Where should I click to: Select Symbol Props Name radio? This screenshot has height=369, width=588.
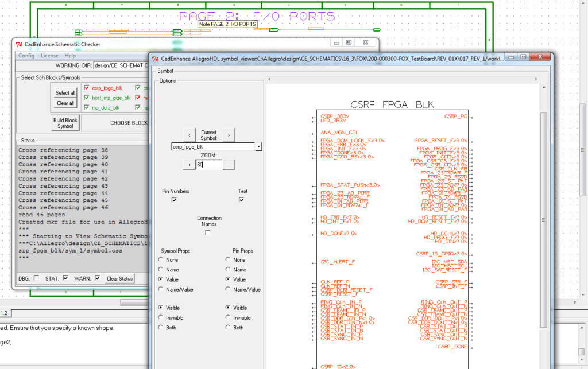point(161,269)
